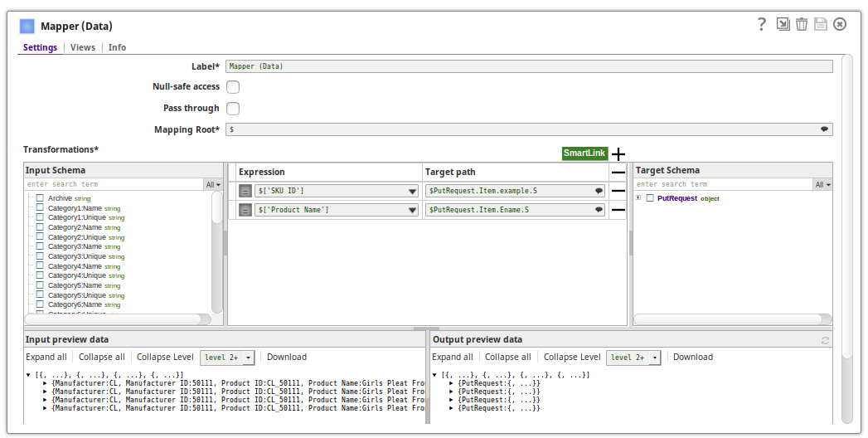This screenshot has width=868, height=438.
Task: Check the PutRequest target checkbox
Action: point(650,197)
